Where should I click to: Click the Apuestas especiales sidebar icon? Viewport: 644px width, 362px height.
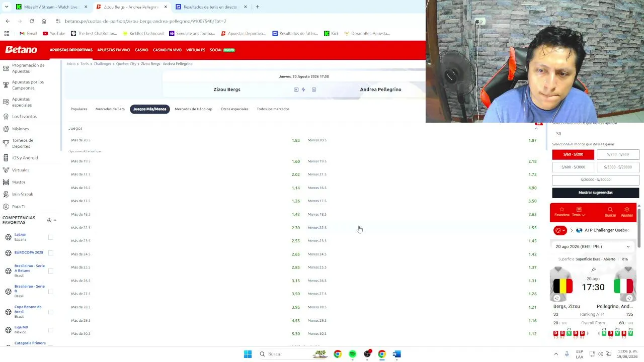(6, 102)
